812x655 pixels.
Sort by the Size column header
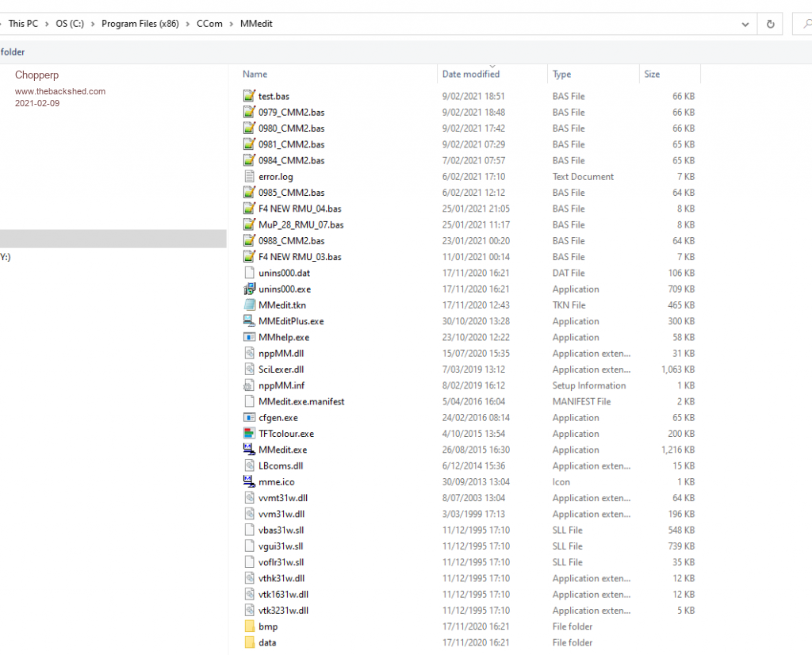pos(652,75)
